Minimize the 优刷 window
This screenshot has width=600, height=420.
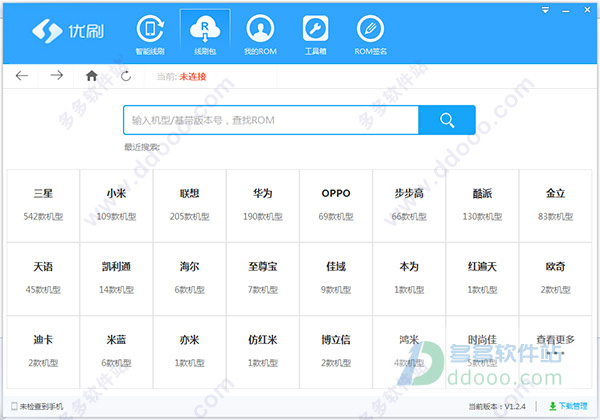click(x=566, y=11)
